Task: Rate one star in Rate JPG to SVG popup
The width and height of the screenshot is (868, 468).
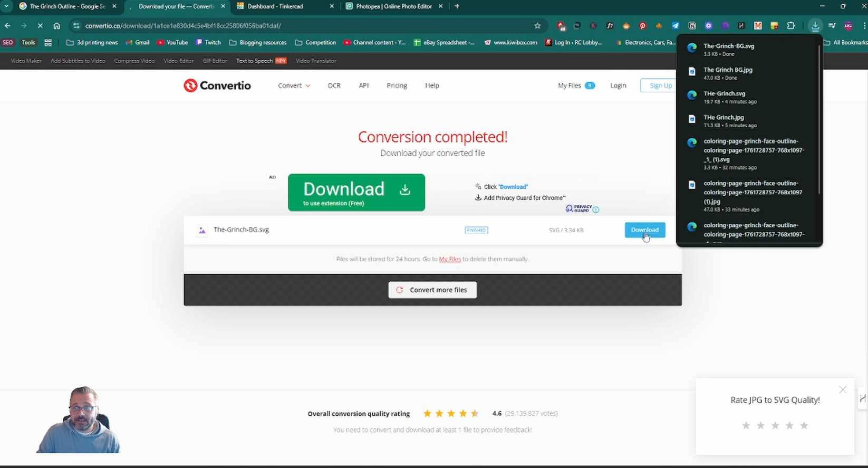Action: [746, 425]
